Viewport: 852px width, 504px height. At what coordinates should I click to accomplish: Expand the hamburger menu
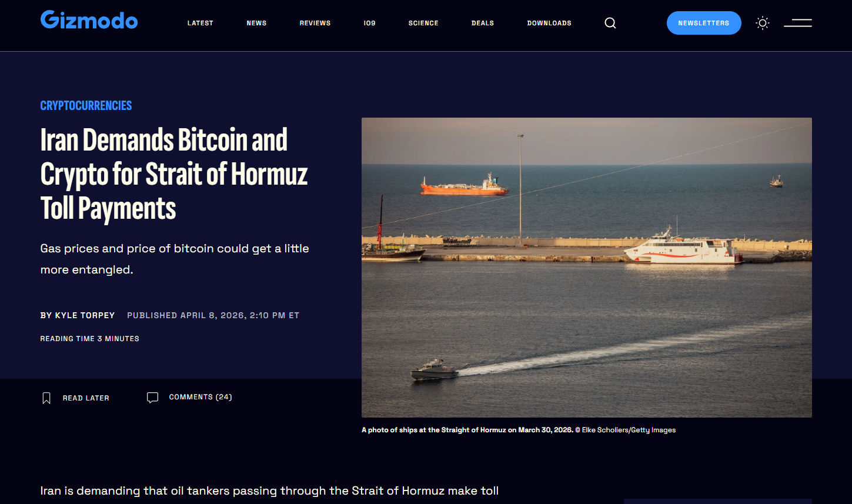798,23
